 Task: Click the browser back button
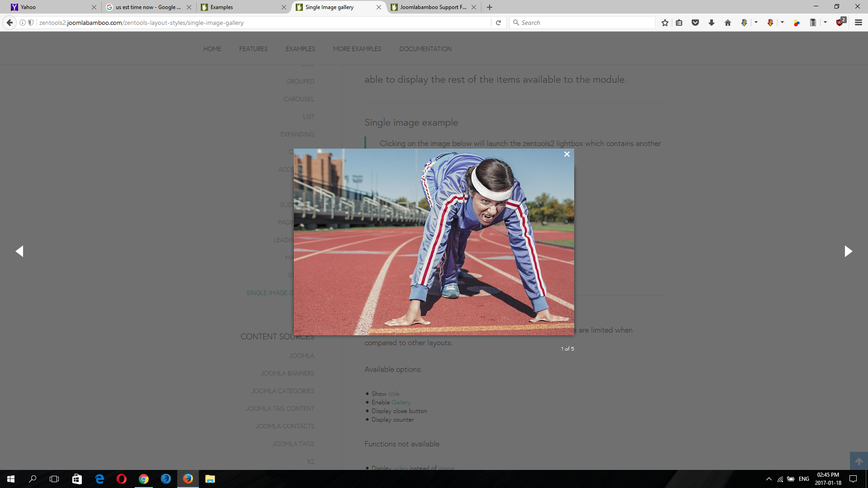pyautogui.click(x=9, y=23)
